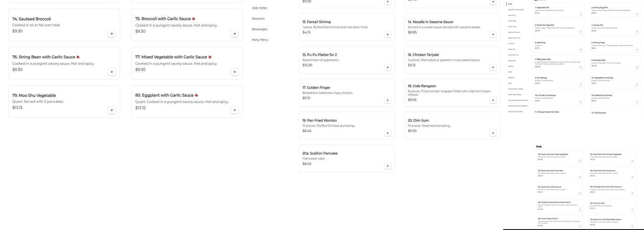Open the Side Order menu category

pyautogui.click(x=259, y=8)
